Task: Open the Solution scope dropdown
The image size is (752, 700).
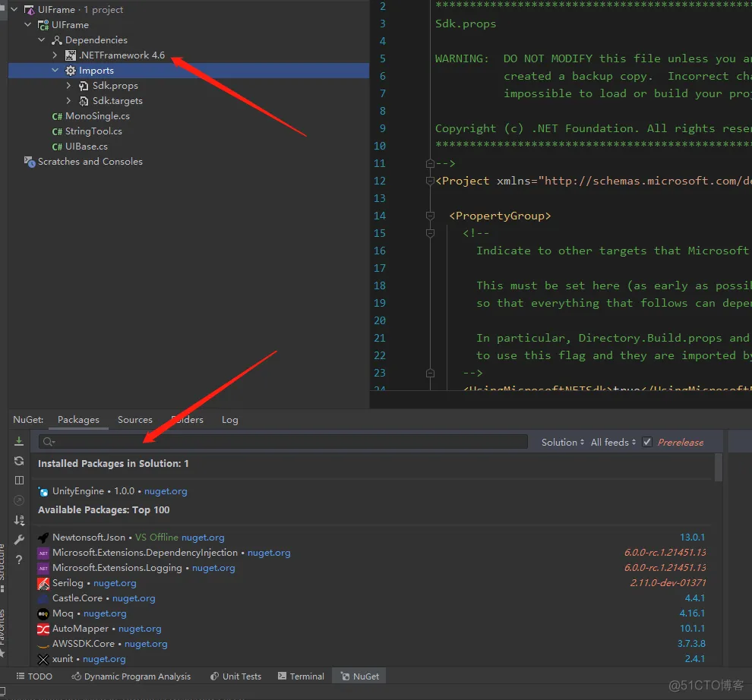Action: point(563,443)
